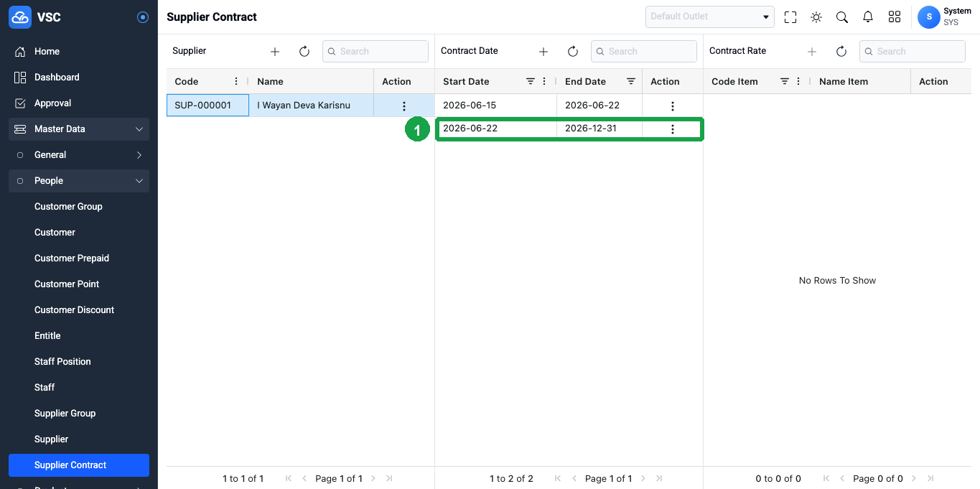Go to next page of Contract Rate grid
The width and height of the screenshot is (980, 489).
click(x=914, y=478)
